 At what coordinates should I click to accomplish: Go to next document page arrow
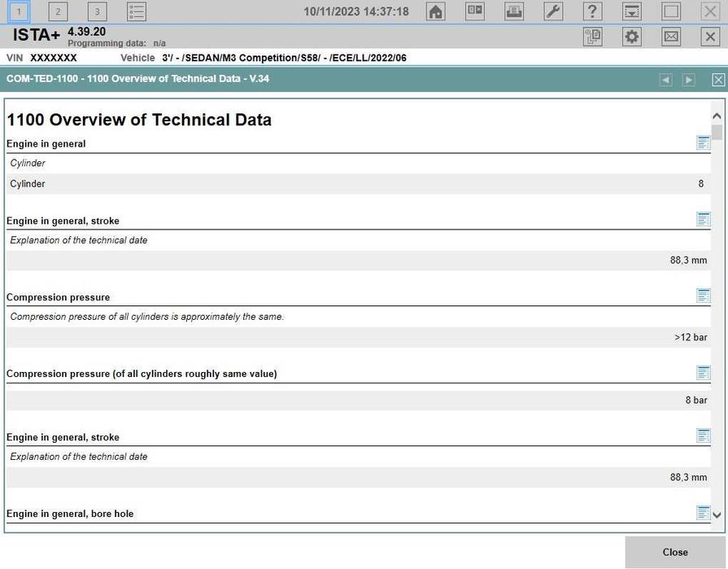tap(689, 80)
